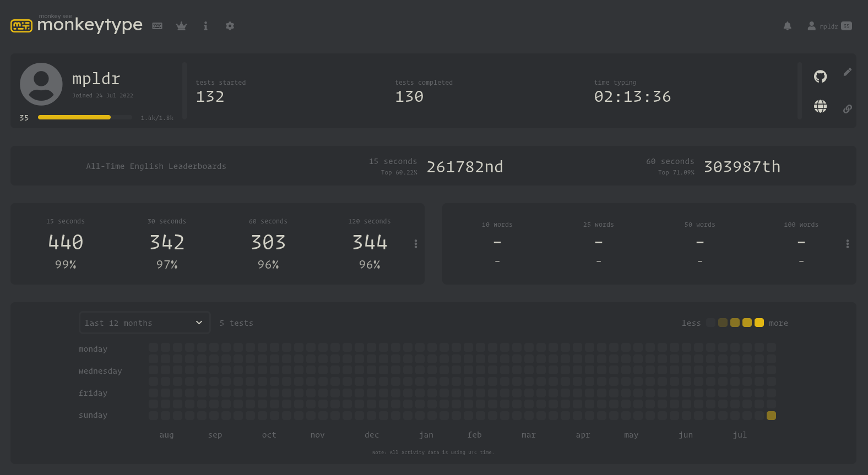Screen dimensions: 868x475
Task: Click the tests started value 132
Action: coord(210,97)
